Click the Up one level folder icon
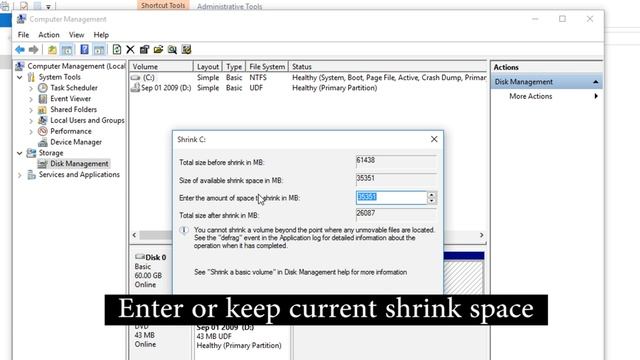640x360 pixels. [52, 50]
